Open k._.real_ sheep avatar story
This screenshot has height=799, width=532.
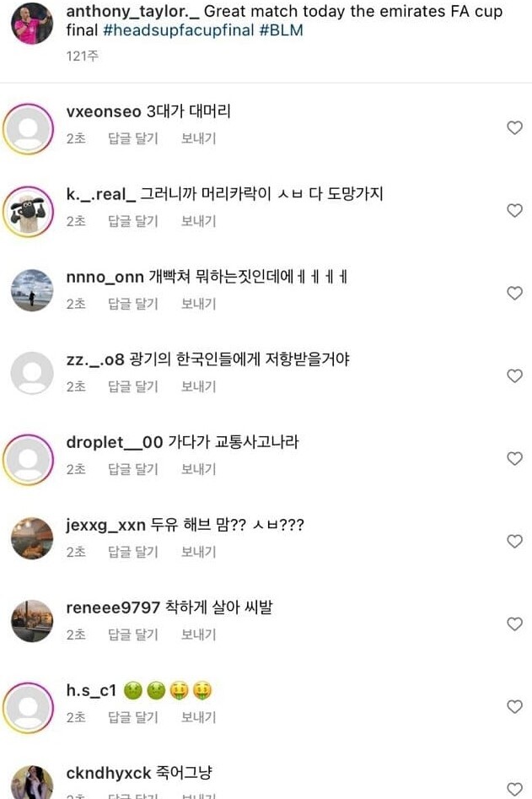[x=29, y=212]
